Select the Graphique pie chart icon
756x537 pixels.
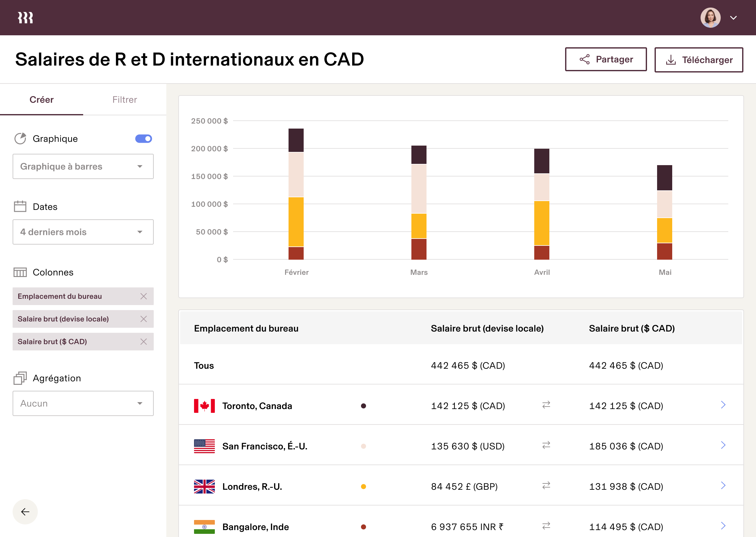[x=20, y=139]
